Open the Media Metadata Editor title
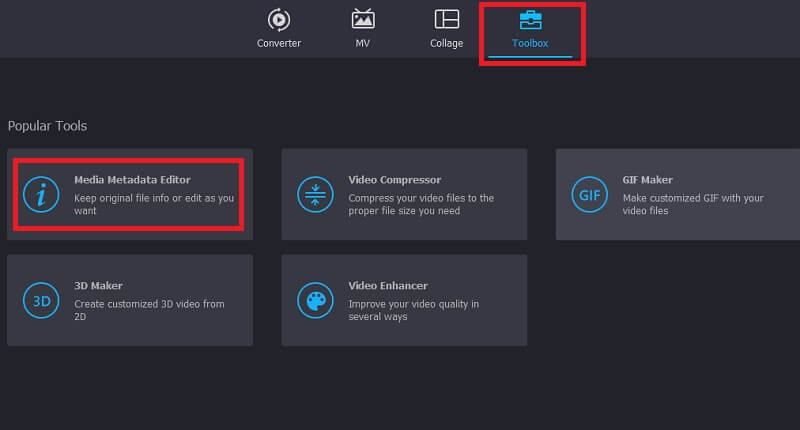Viewport: 800px width, 430px height. tap(132, 180)
